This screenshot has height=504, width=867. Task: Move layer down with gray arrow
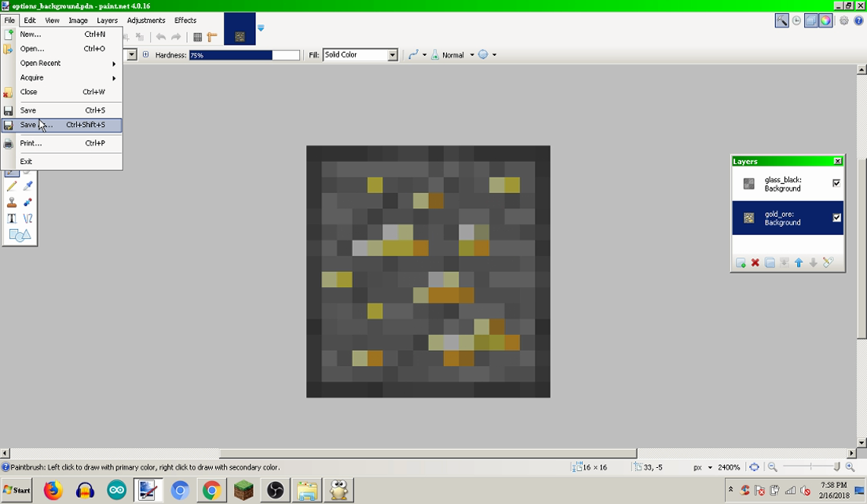pos(813,262)
